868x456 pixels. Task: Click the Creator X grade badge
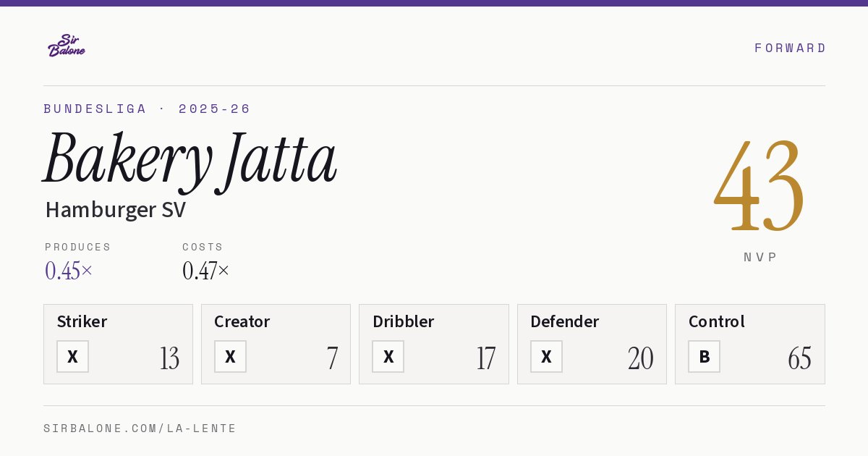coord(230,356)
